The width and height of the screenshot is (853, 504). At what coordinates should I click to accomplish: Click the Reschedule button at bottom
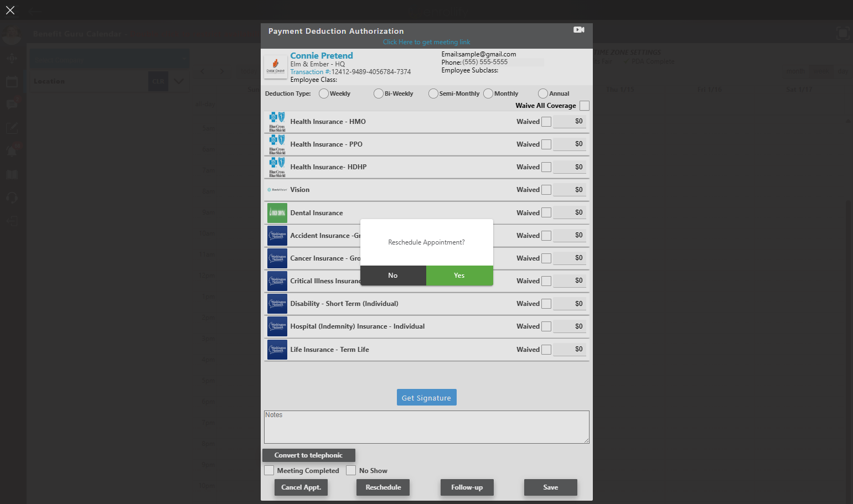(383, 487)
